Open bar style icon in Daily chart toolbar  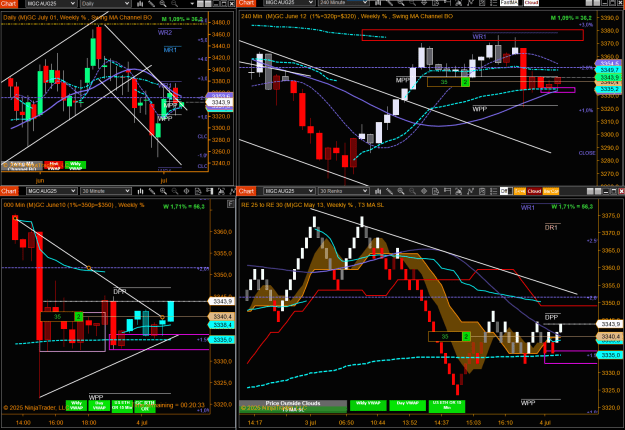[x=140, y=3]
